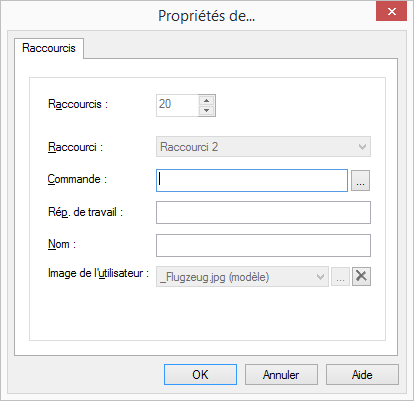Increase Raccourcis count with the up arrow

coord(207,100)
